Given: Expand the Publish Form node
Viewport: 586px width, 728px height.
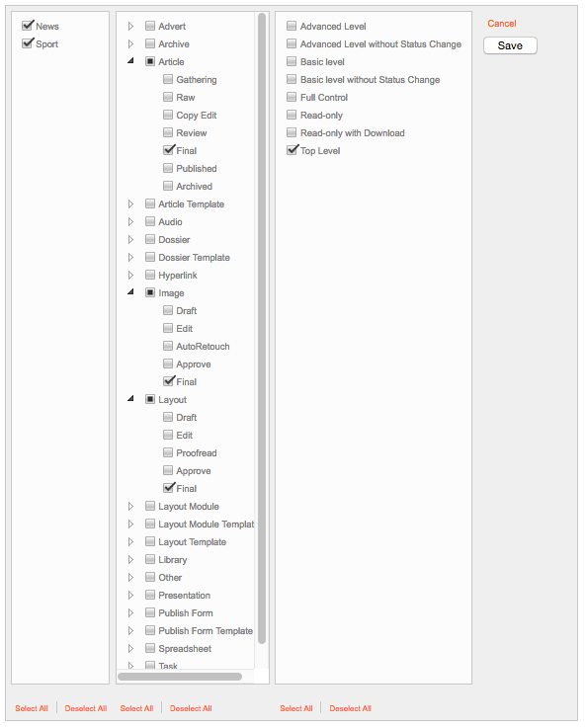Looking at the screenshot, I should 131,612.
